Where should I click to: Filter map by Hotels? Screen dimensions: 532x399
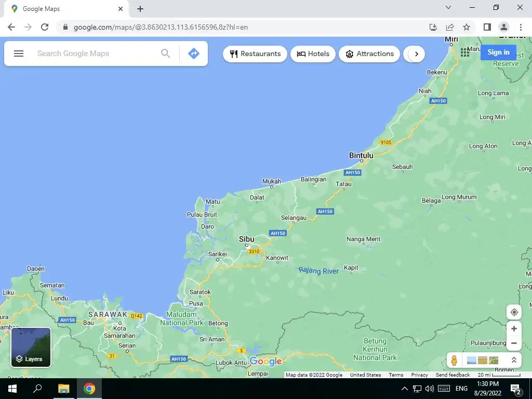pos(313,54)
